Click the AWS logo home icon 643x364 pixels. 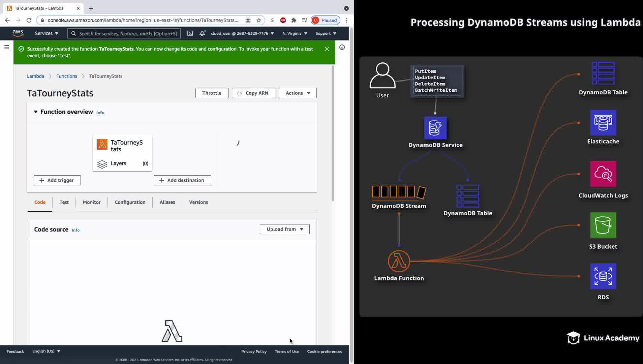coord(18,33)
